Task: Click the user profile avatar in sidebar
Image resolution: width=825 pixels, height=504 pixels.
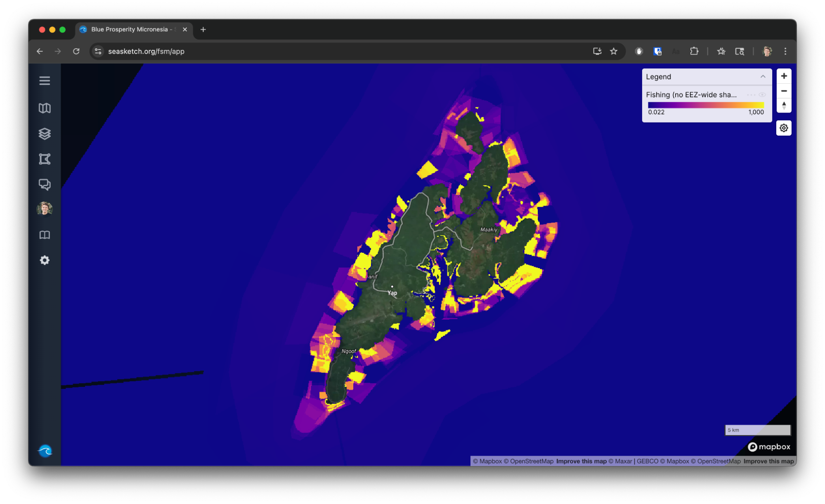Action: point(45,209)
